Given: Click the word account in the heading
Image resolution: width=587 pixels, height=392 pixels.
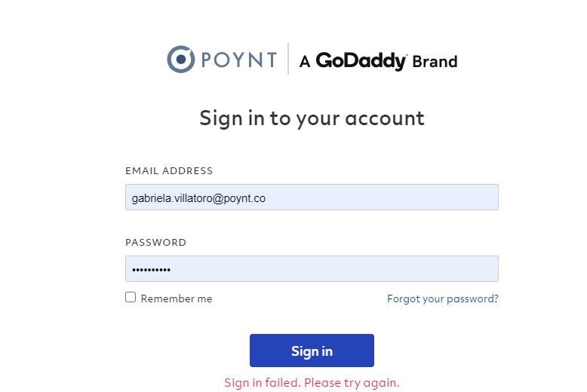Looking at the screenshot, I should (385, 118).
